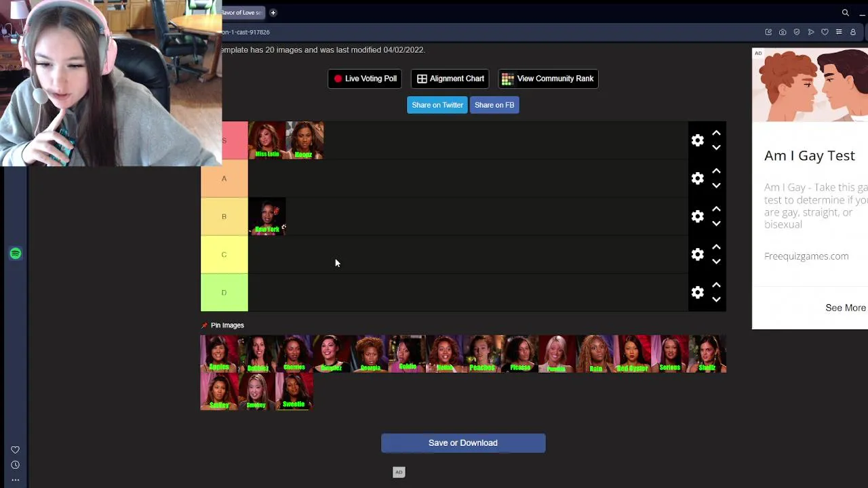Open the ad blocker shield icon

point(797,32)
